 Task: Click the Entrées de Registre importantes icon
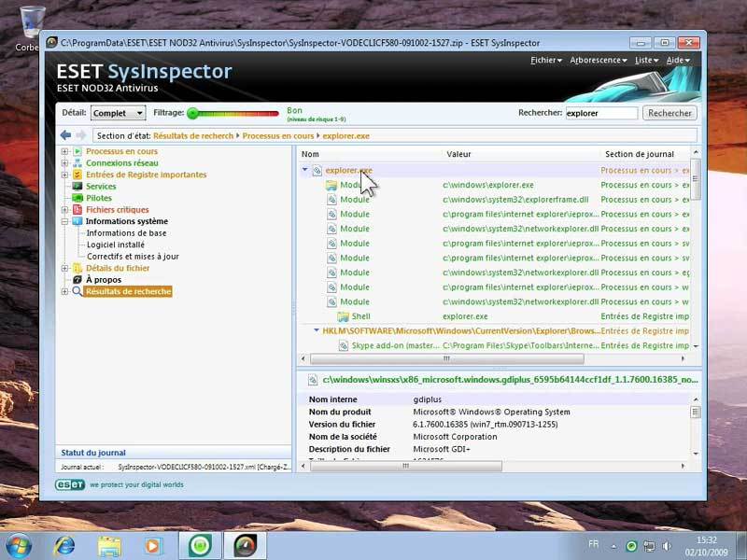click(78, 175)
